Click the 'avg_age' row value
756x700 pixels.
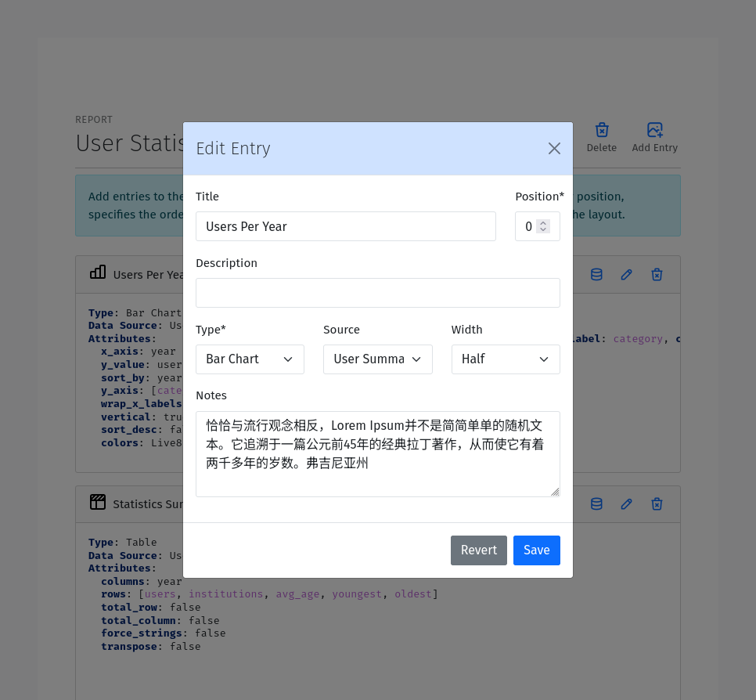[297, 594]
